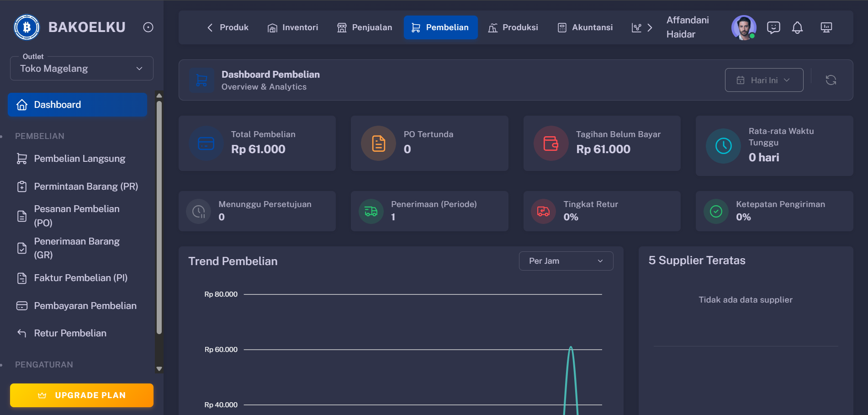Select the Retur Pembelian arrow icon
This screenshot has width=868, height=415.
click(21, 333)
